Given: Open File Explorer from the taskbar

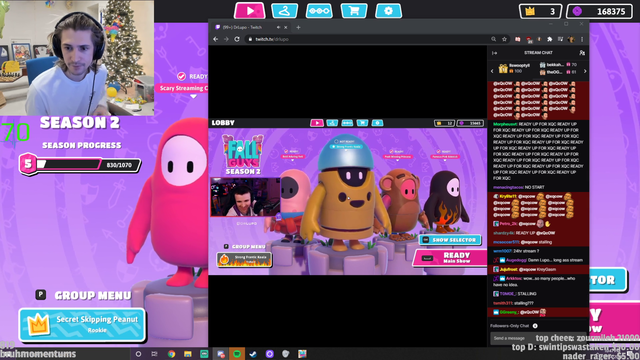Looking at the screenshot, I should point(188,354).
